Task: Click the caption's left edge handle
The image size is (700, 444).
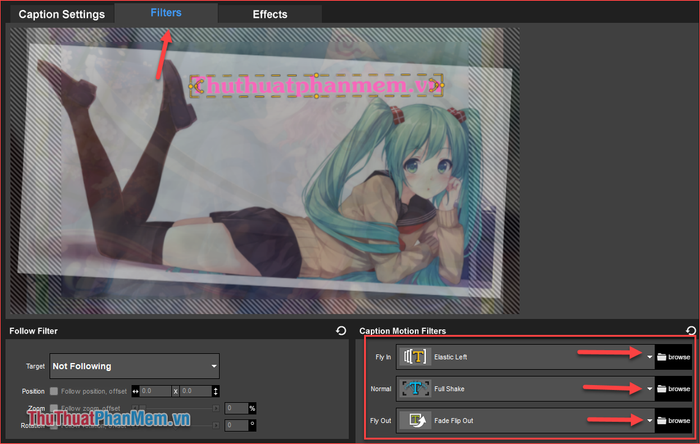Action: point(191,86)
